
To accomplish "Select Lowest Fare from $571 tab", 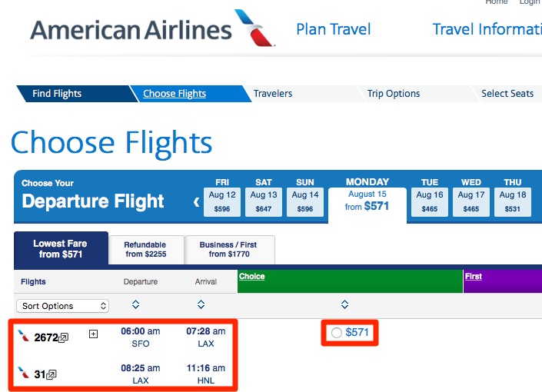I will [61, 248].
